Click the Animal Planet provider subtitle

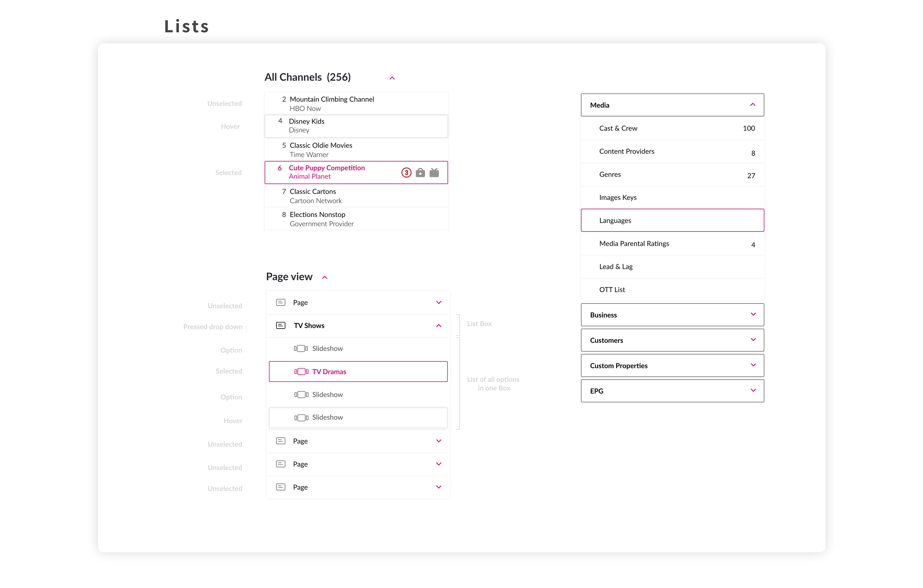click(x=310, y=176)
